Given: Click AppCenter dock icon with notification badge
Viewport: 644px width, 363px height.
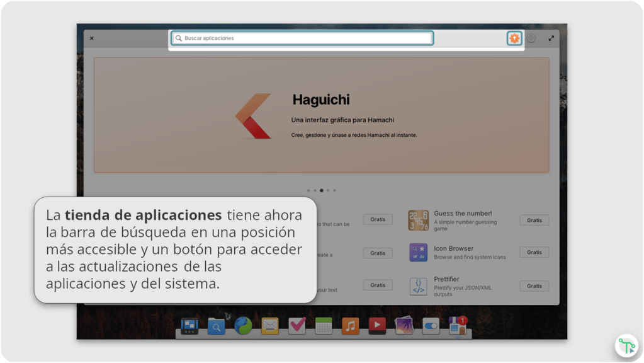Looking at the screenshot, I should pyautogui.click(x=457, y=326).
